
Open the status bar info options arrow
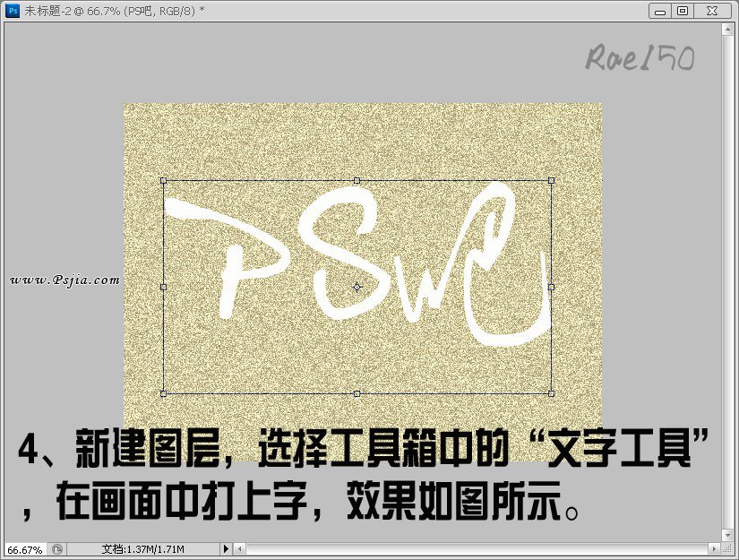pyautogui.click(x=226, y=548)
